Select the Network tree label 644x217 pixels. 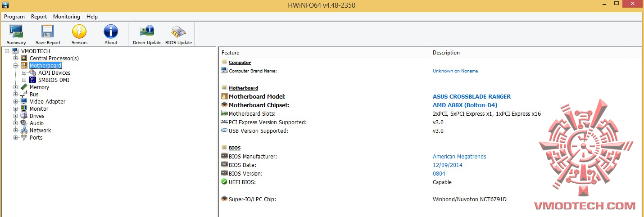pyautogui.click(x=41, y=130)
